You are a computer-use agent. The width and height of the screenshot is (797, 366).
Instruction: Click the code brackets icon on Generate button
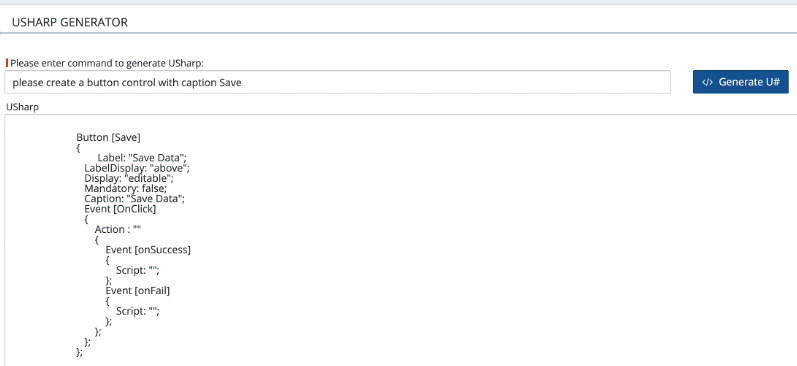tap(707, 82)
